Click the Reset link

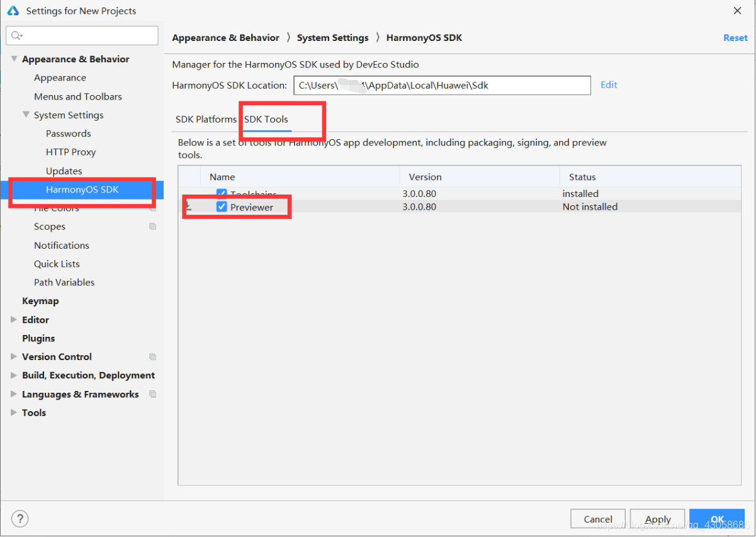735,38
